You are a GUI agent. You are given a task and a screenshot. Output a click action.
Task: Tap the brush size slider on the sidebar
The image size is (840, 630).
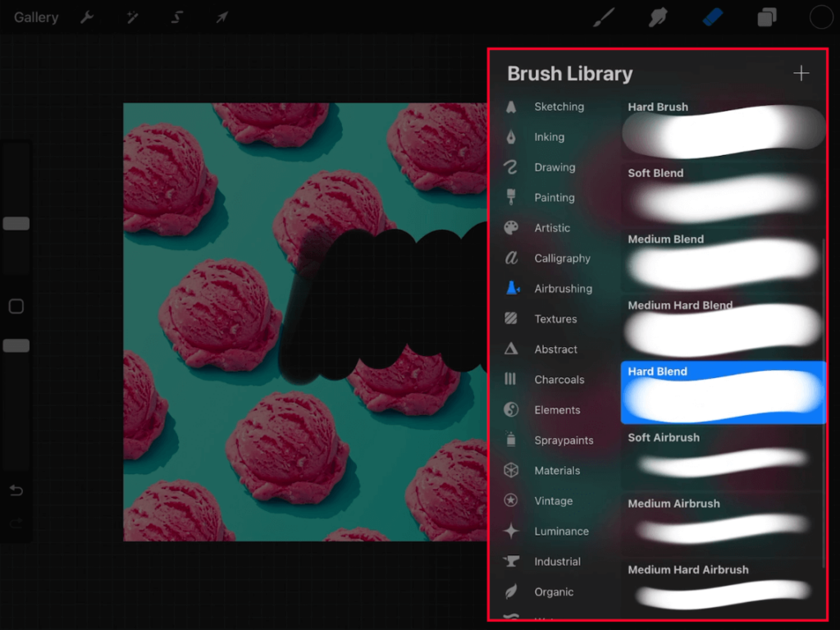pos(15,223)
